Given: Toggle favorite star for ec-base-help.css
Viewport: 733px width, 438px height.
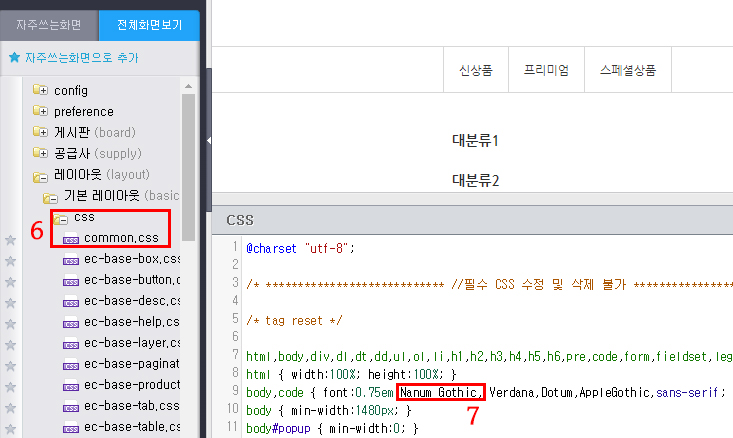Looking at the screenshot, I should pyautogui.click(x=10, y=324).
